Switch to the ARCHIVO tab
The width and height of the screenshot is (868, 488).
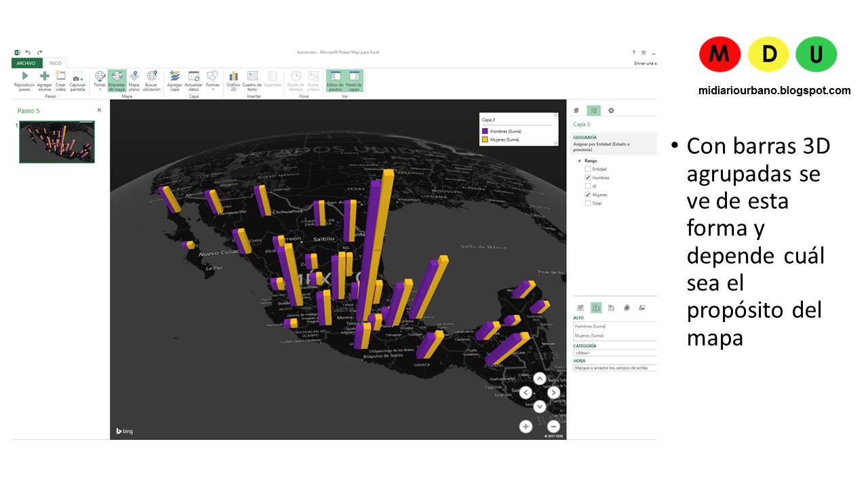26,62
